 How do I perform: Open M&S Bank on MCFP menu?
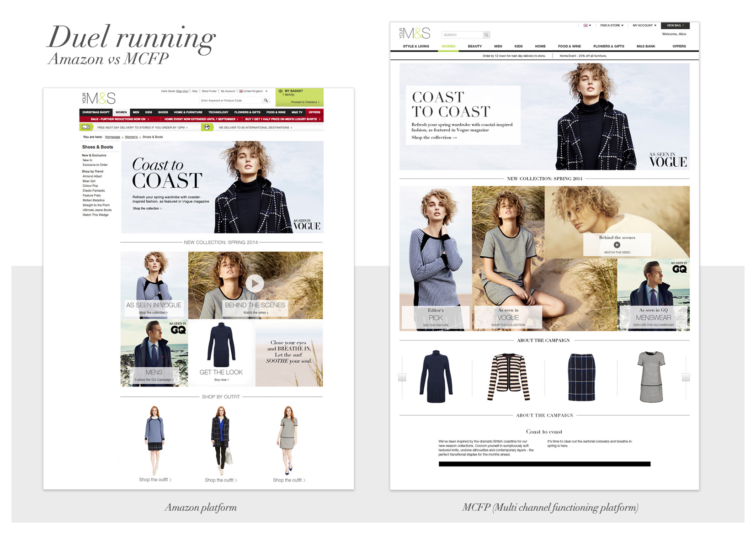[646, 46]
